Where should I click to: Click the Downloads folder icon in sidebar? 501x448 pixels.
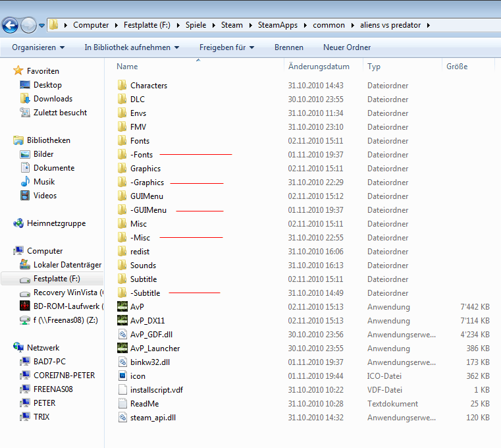tap(25, 98)
